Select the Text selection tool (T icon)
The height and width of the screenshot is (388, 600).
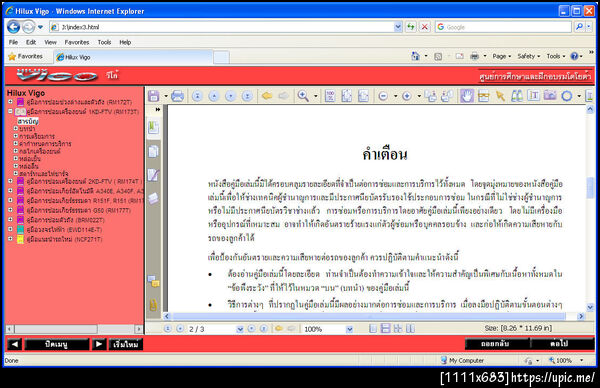[x=533, y=95]
